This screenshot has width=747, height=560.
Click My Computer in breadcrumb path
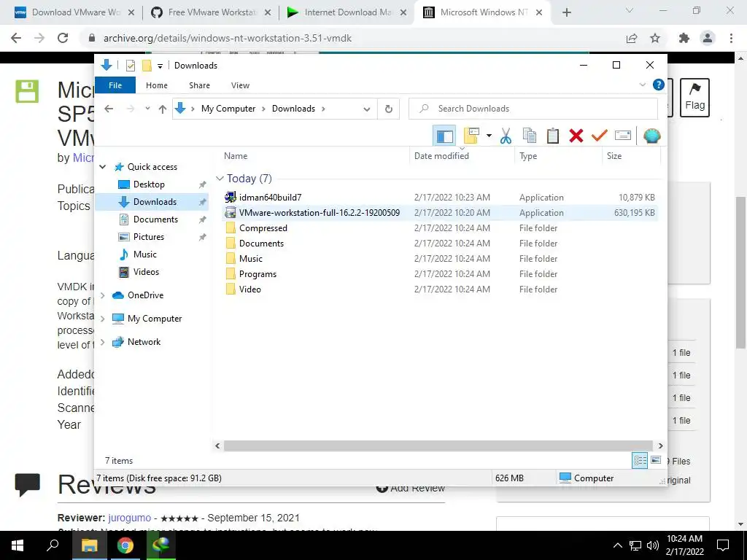click(x=228, y=109)
